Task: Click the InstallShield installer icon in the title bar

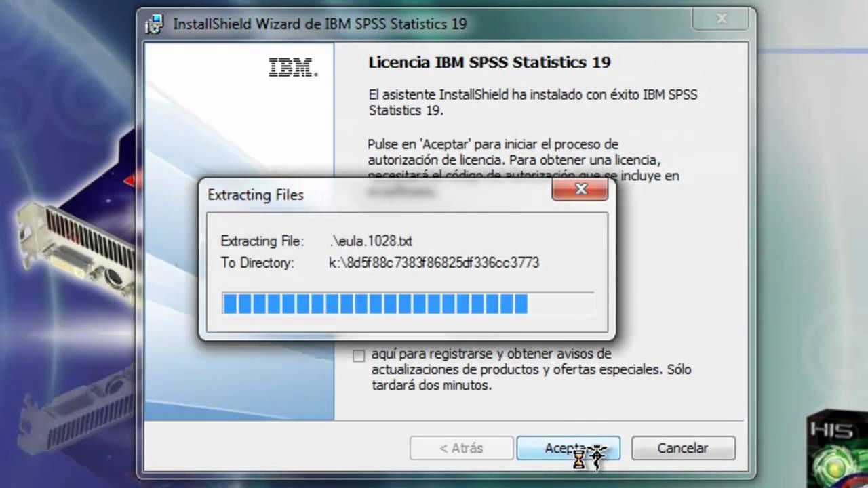Action: click(x=155, y=24)
